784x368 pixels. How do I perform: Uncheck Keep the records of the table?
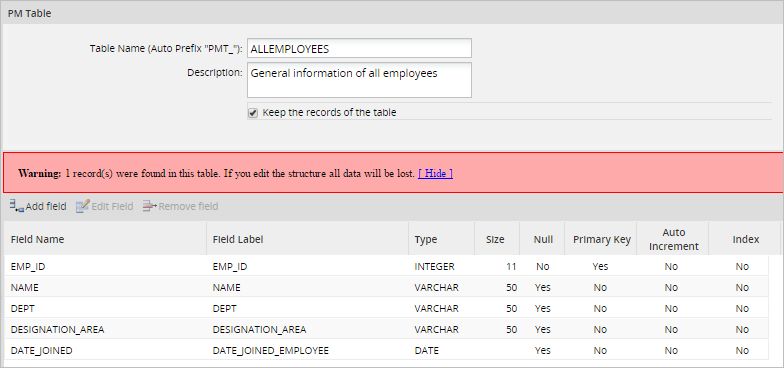[253, 113]
